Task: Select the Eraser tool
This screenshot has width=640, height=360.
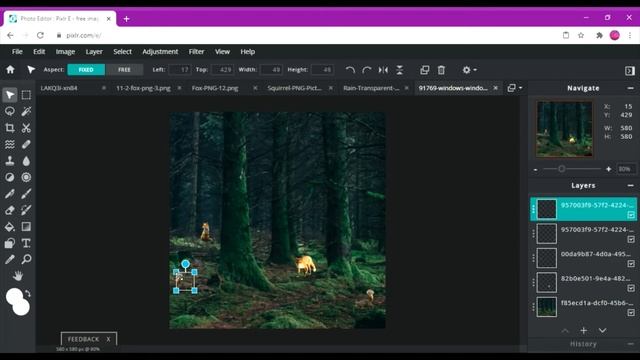Action: (x=10, y=210)
